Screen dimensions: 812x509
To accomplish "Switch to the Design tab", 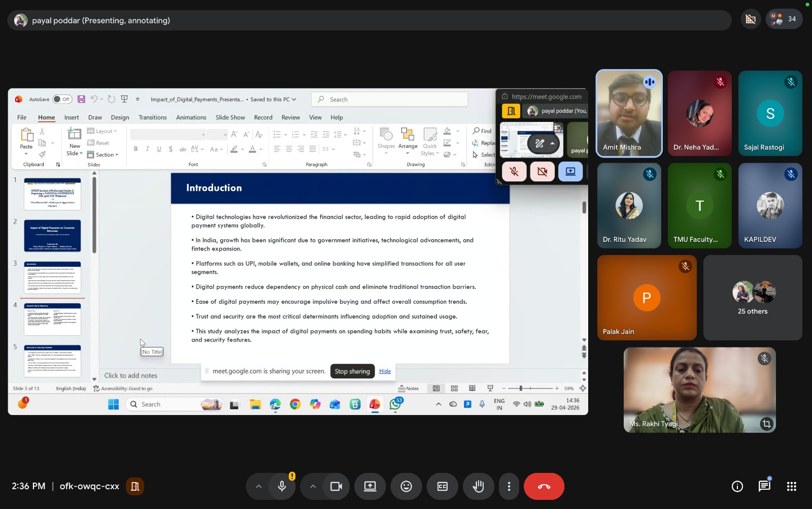I will (120, 117).
